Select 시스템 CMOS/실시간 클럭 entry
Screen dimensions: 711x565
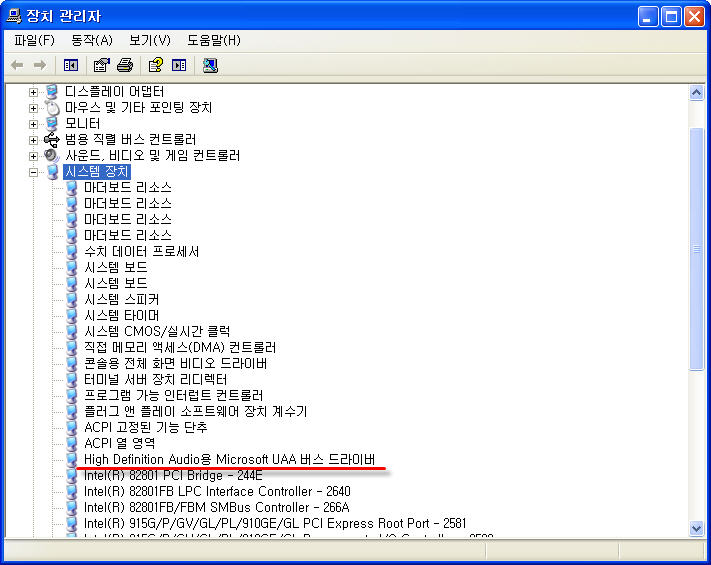157,331
